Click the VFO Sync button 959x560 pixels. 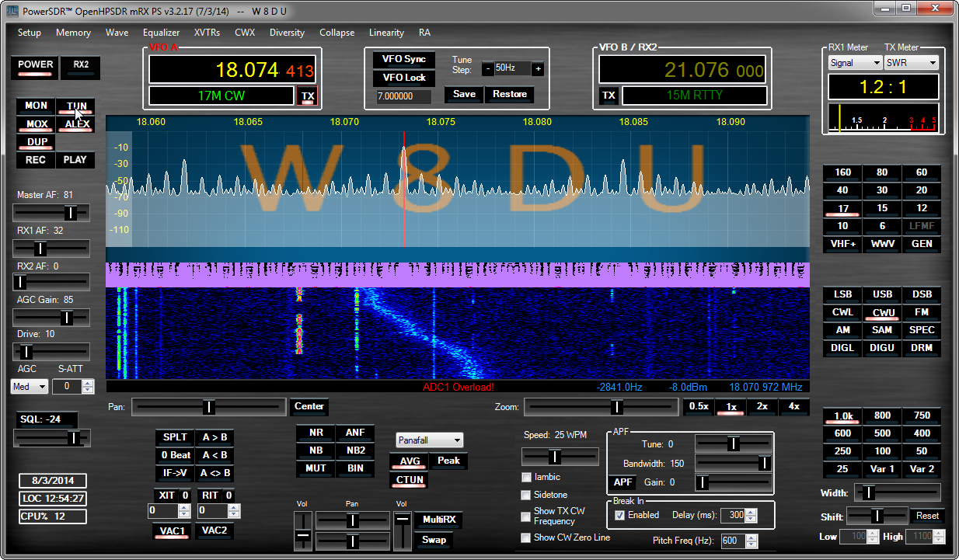click(404, 60)
